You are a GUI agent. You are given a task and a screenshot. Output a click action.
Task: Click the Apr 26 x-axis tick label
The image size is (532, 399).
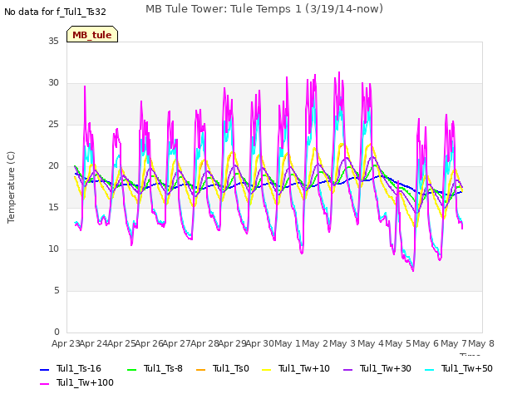click(x=149, y=343)
